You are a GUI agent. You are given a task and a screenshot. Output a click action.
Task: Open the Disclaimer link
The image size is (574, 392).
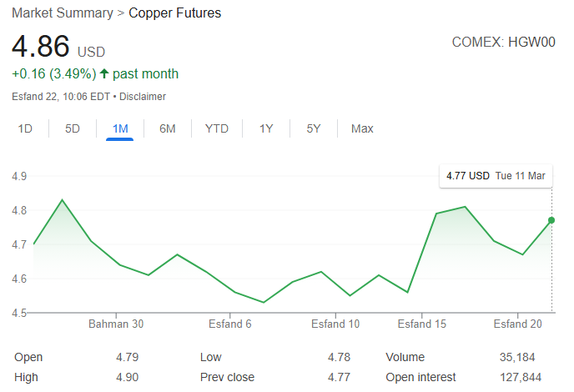click(143, 97)
